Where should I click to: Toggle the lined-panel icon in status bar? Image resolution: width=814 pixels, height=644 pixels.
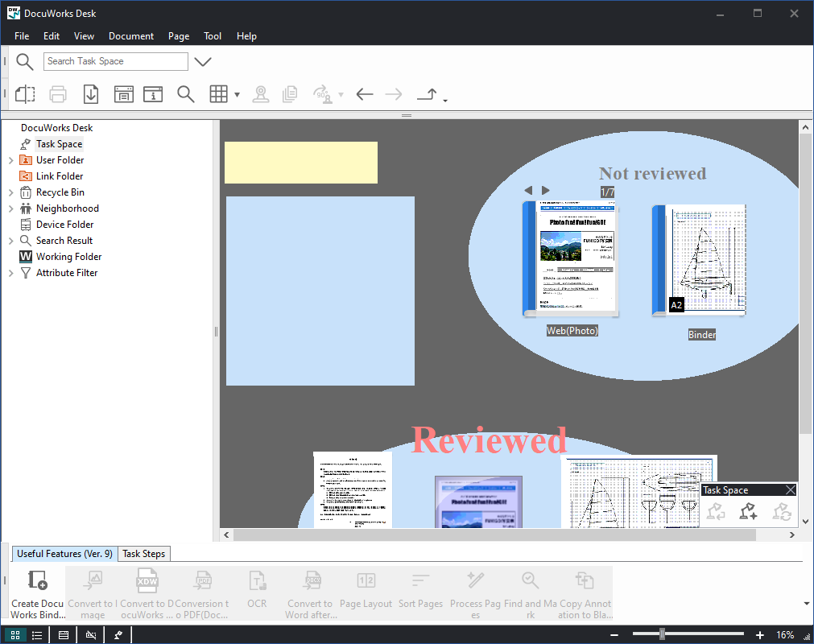[64, 634]
